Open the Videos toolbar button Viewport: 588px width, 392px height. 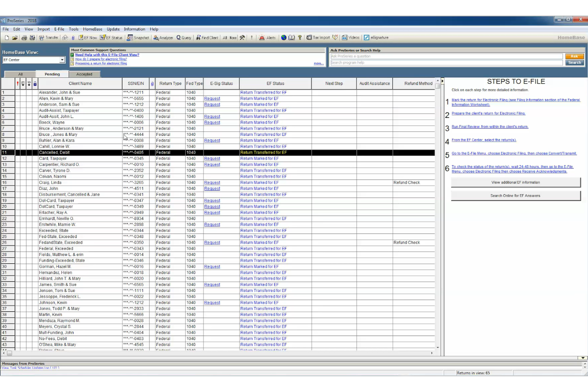(350, 38)
